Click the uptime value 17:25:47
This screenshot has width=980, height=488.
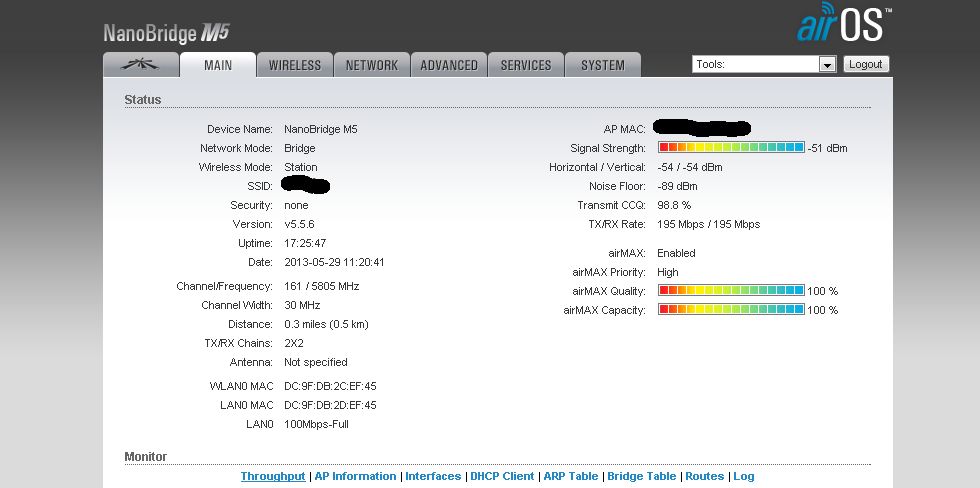(x=305, y=243)
